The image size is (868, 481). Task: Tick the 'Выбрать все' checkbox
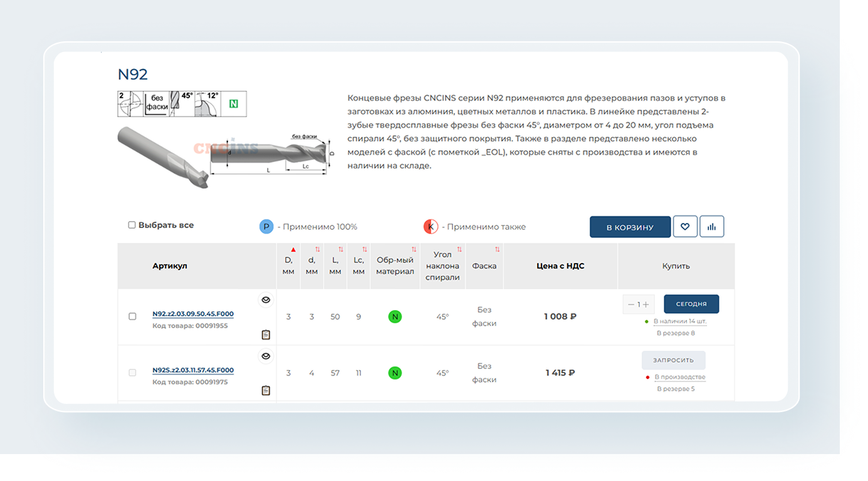click(132, 225)
